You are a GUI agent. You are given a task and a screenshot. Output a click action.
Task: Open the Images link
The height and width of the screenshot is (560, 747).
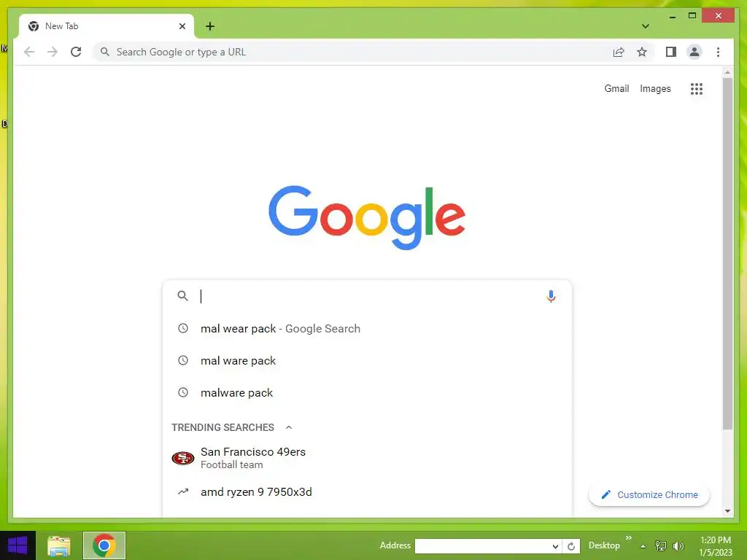point(655,88)
